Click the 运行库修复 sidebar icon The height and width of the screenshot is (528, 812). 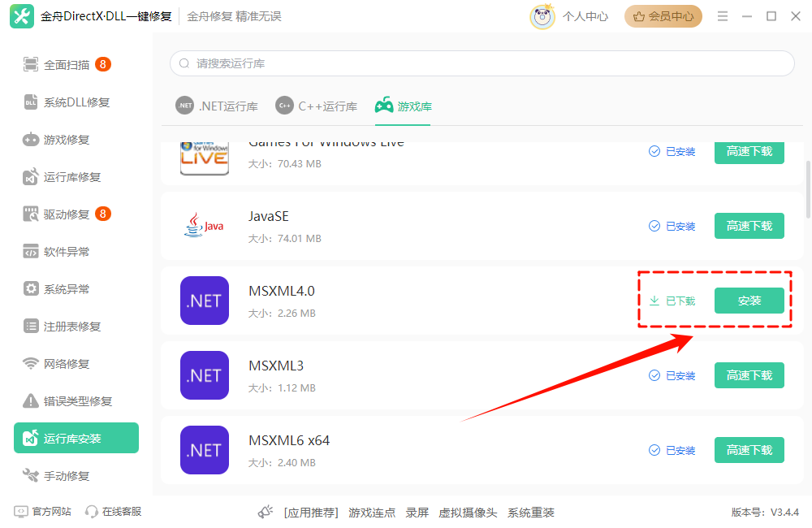pyautogui.click(x=31, y=177)
